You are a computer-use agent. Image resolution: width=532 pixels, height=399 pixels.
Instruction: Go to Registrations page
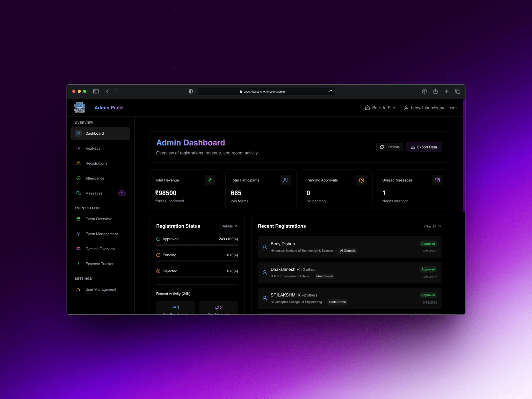(x=100, y=163)
